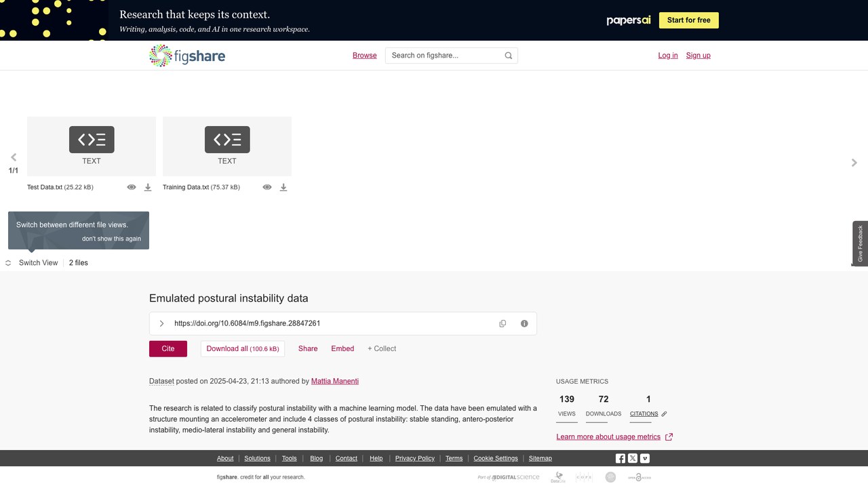The image size is (868, 488).
Task: Copy the DOI link with copy icon
Action: pos(502,323)
